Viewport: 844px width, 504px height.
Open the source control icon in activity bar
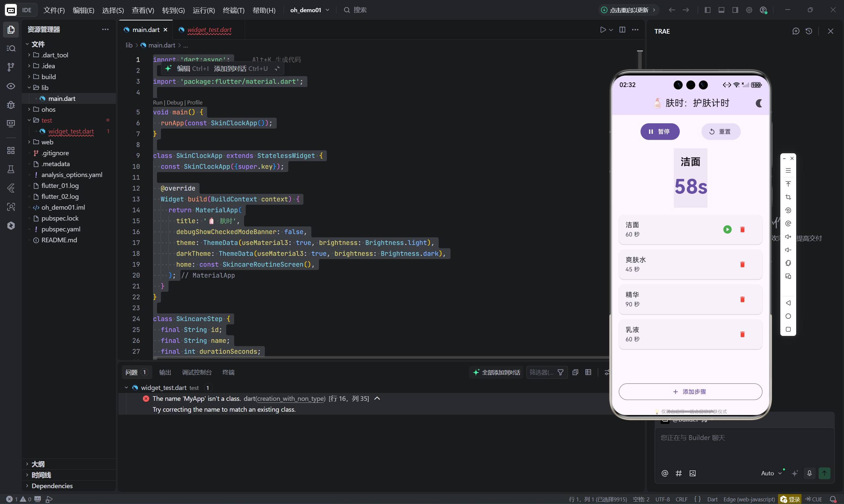[x=11, y=67]
